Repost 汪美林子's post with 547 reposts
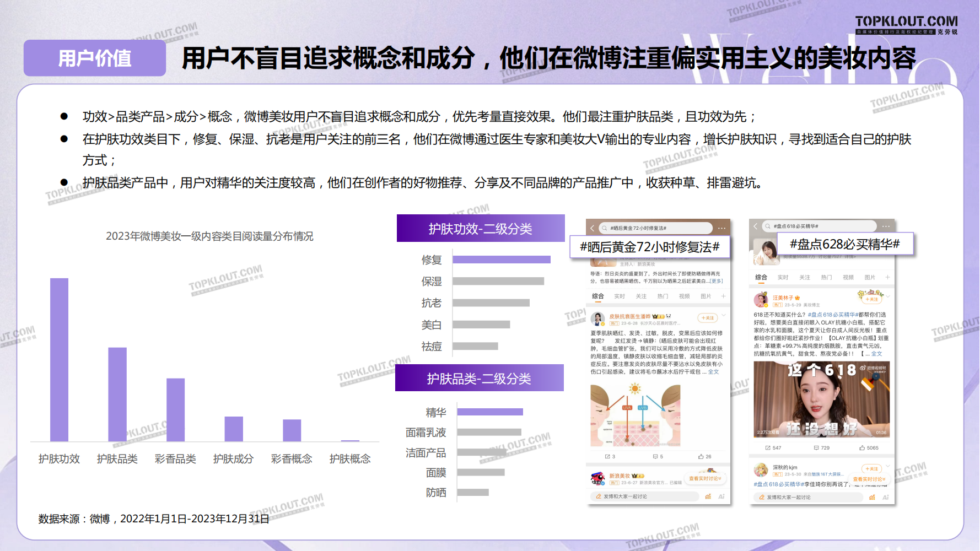This screenshot has height=551, width=980. [x=773, y=448]
